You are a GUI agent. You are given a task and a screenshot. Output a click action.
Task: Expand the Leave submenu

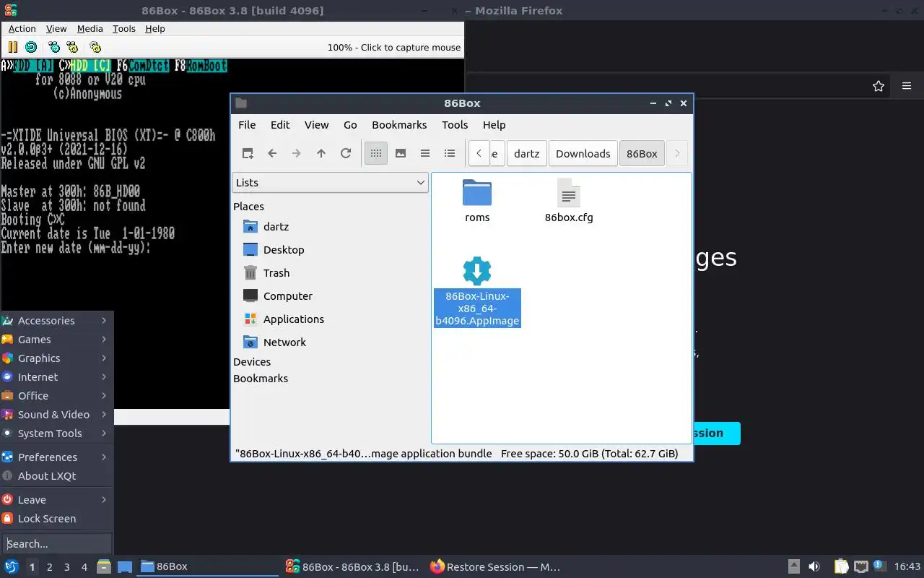[56, 500]
